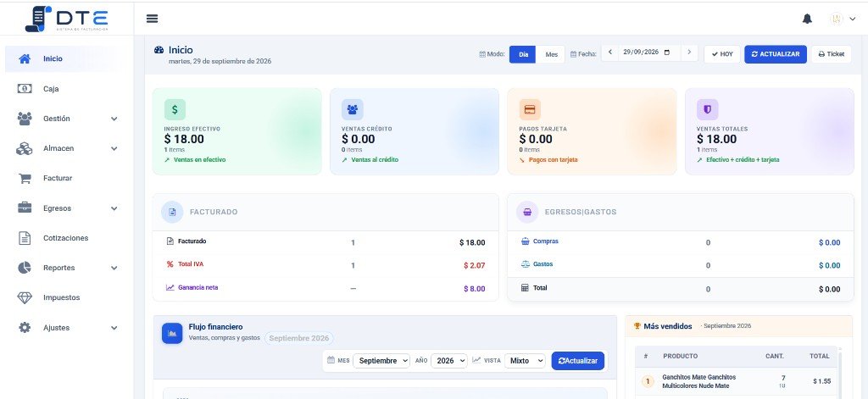Open the notifications bell
The width and height of the screenshot is (868, 399).
coord(807,19)
